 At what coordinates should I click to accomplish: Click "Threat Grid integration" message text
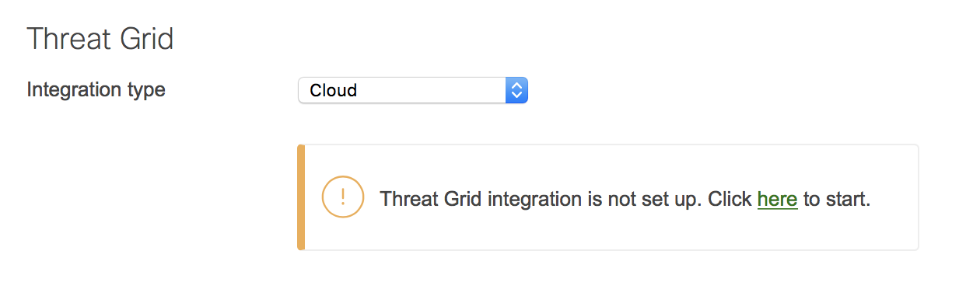(x=480, y=199)
